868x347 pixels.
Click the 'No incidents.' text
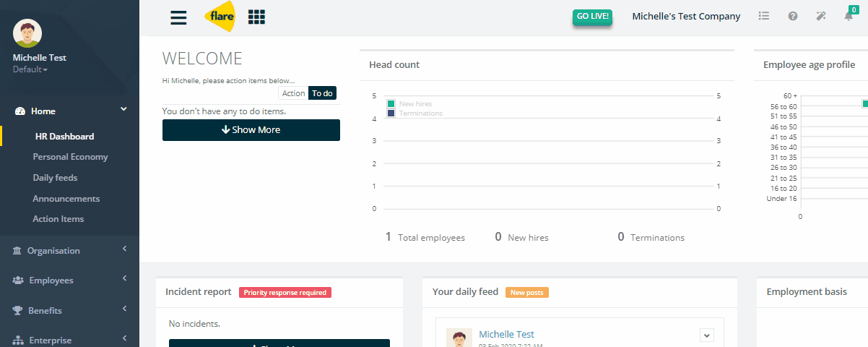(x=194, y=324)
